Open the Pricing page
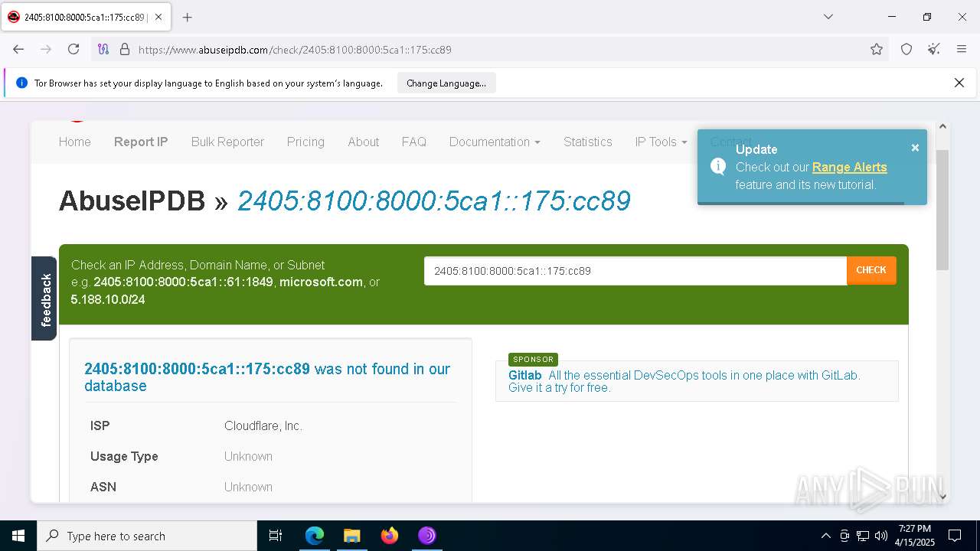Screen dimensions: 980x551 305,142
